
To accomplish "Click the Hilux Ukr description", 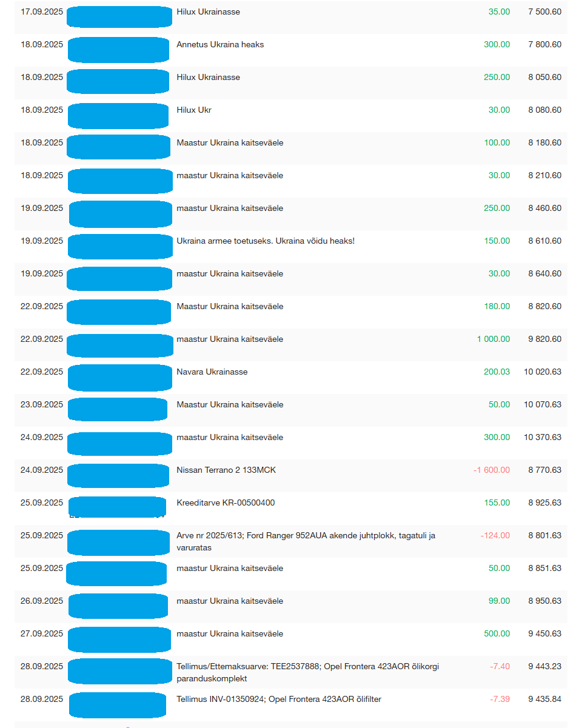I will point(194,110).
